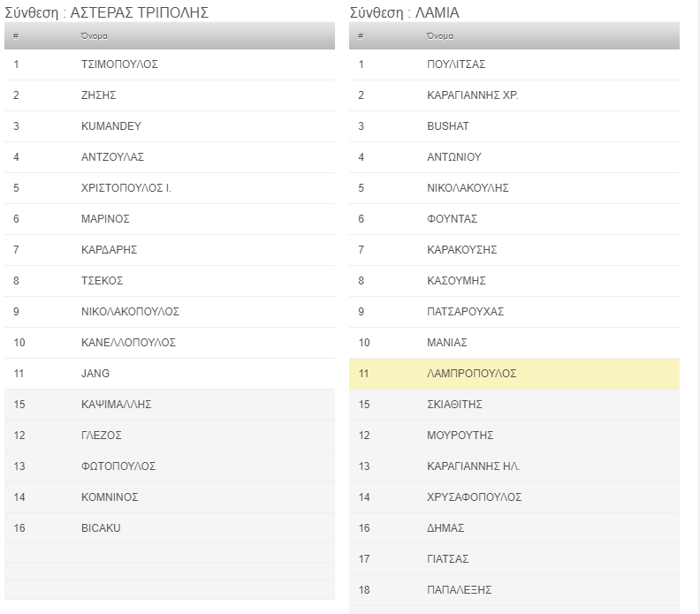The image size is (700, 614).
Task: Click the # column header of ΛΑΜΙΑ table
Action: coord(361,36)
